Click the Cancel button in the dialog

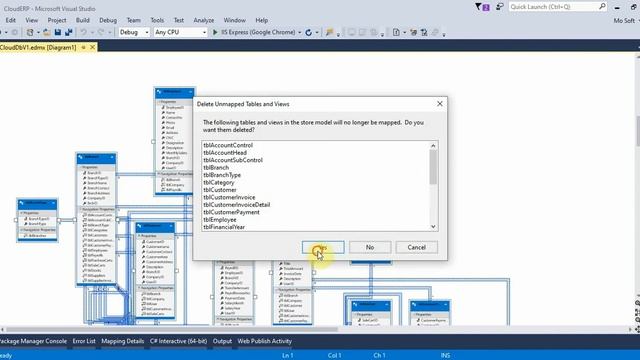(416, 247)
